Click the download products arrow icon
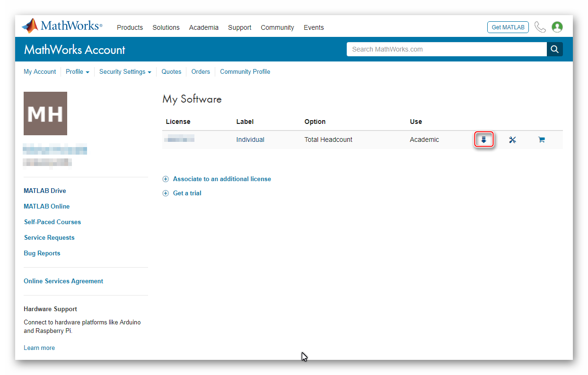This screenshot has width=588, height=375. [483, 140]
